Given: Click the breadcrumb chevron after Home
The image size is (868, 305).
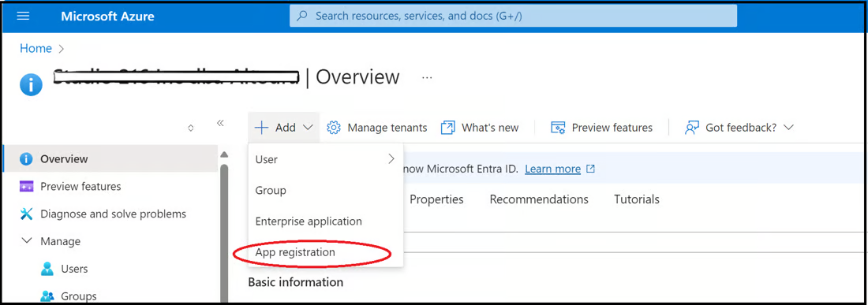Looking at the screenshot, I should click(x=61, y=49).
